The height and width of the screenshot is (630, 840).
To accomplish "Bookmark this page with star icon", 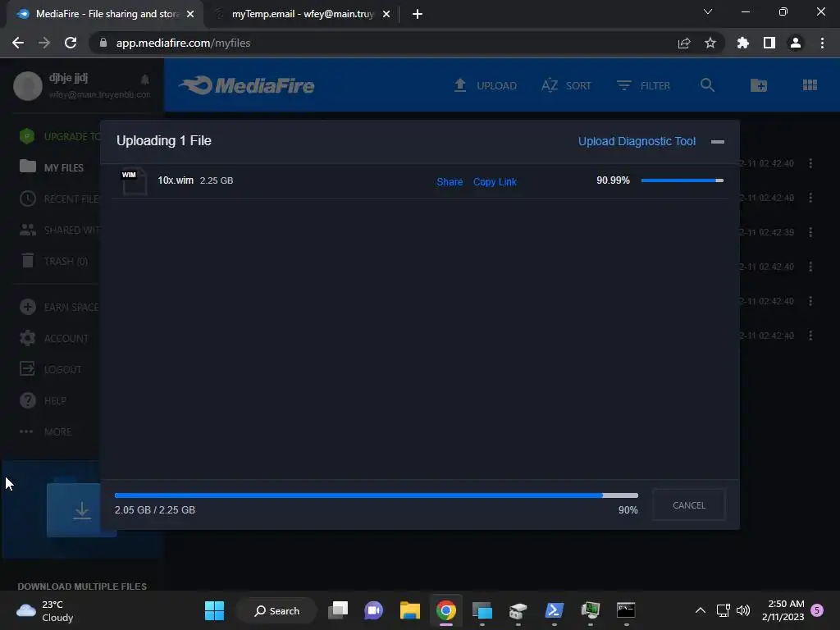I will [x=710, y=43].
